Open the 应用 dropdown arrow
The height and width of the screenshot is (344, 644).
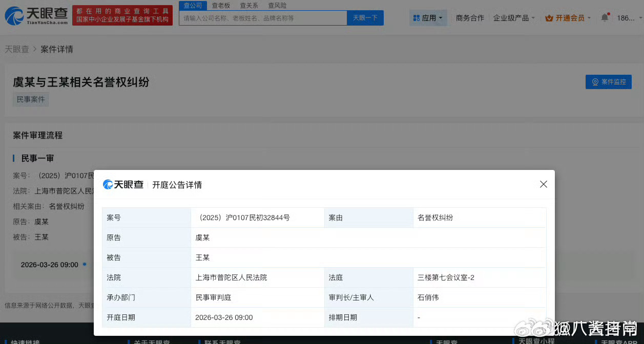tap(441, 17)
